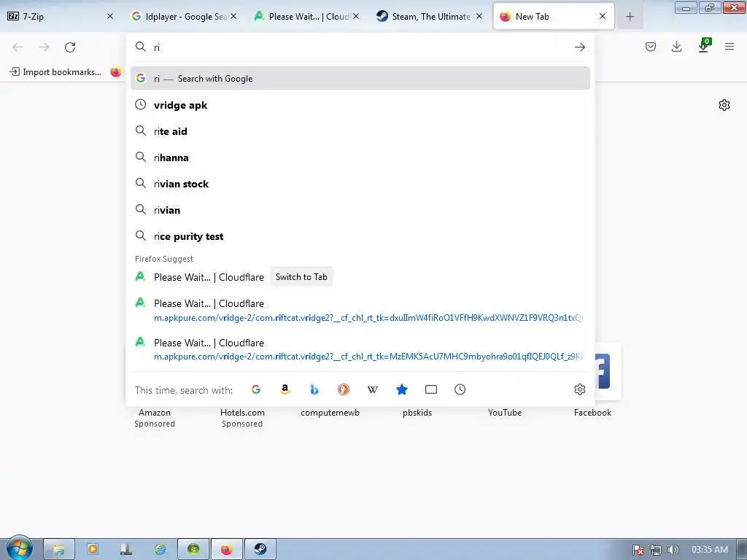Image resolution: width=747 pixels, height=560 pixels.
Task: Open apkpure link with token starting MzEMK5
Action: [x=360, y=349]
